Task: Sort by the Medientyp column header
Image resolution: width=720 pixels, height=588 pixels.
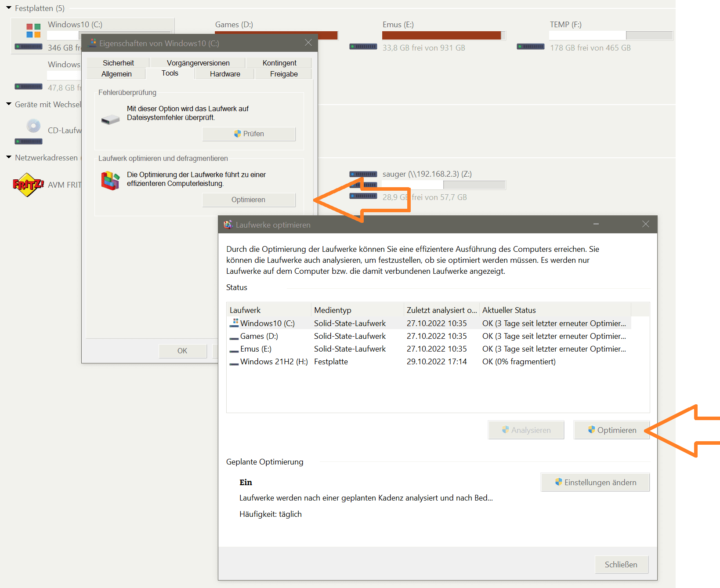Action: point(357,310)
